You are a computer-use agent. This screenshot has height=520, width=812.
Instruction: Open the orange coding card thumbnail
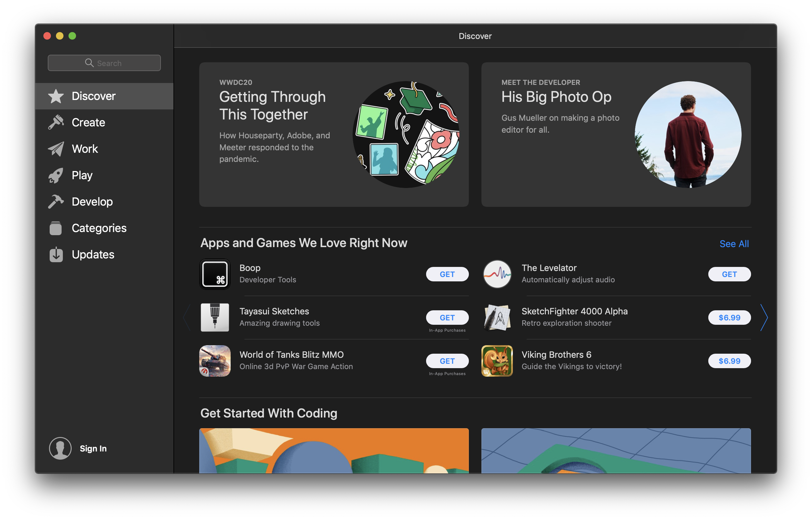coord(334,451)
